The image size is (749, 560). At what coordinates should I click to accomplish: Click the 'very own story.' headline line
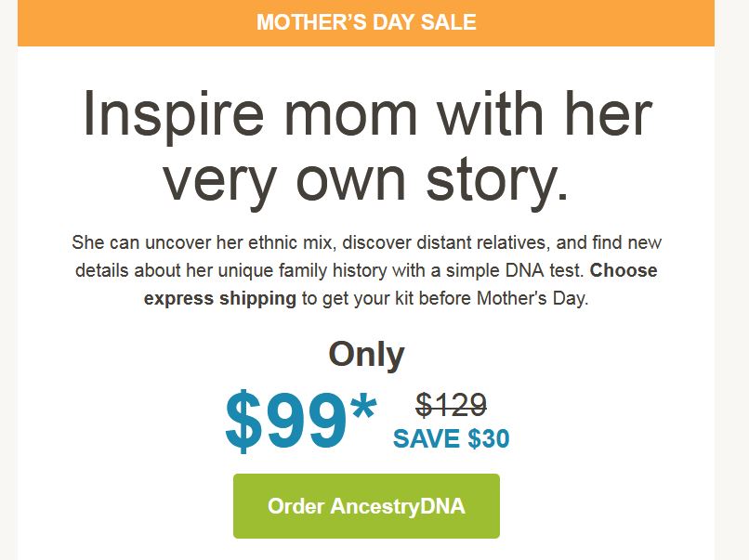click(366, 183)
